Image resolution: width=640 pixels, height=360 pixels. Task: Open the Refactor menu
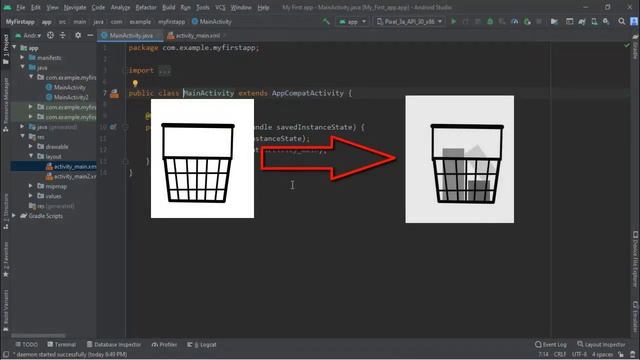click(x=146, y=7)
